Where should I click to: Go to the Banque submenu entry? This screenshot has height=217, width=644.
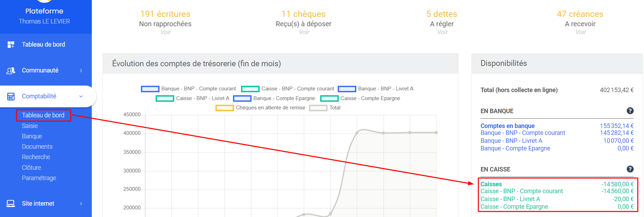pyautogui.click(x=32, y=136)
